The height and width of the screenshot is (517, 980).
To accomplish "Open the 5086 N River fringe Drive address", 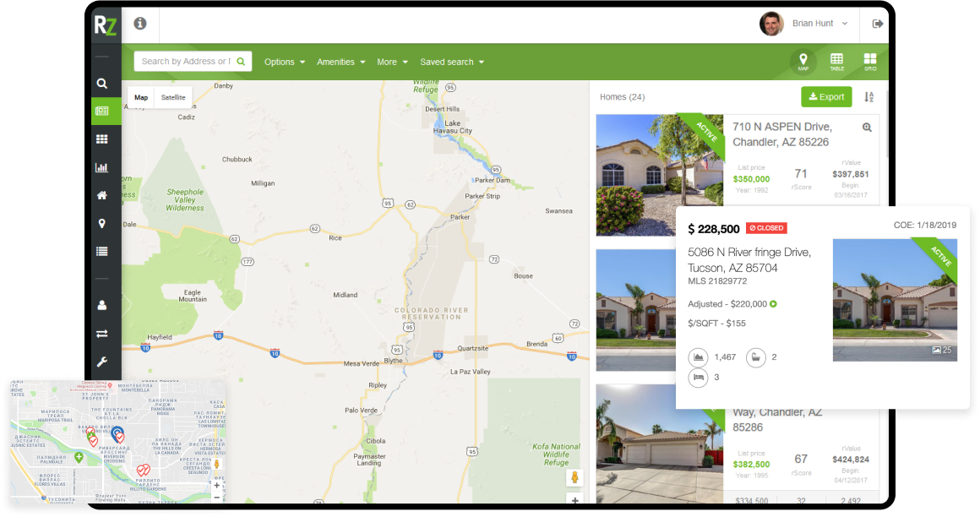I will [x=749, y=260].
